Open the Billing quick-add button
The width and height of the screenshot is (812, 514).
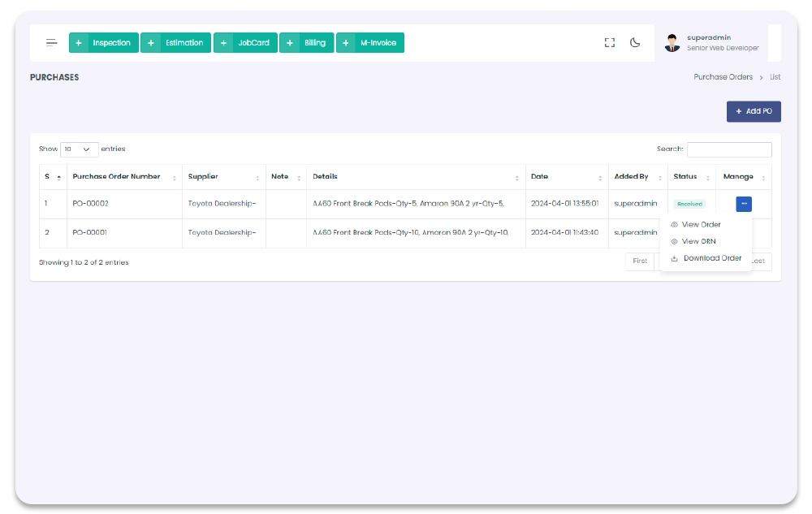[306, 43]
